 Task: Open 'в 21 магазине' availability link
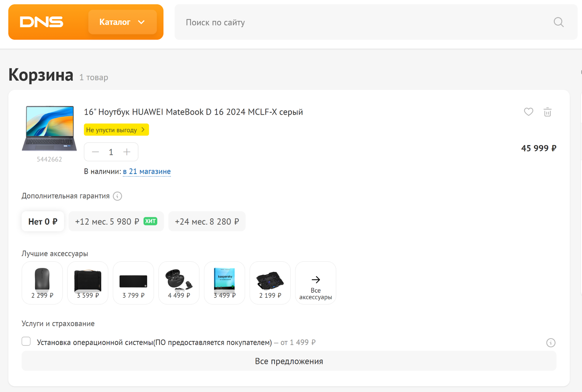[x=147, y=171]
